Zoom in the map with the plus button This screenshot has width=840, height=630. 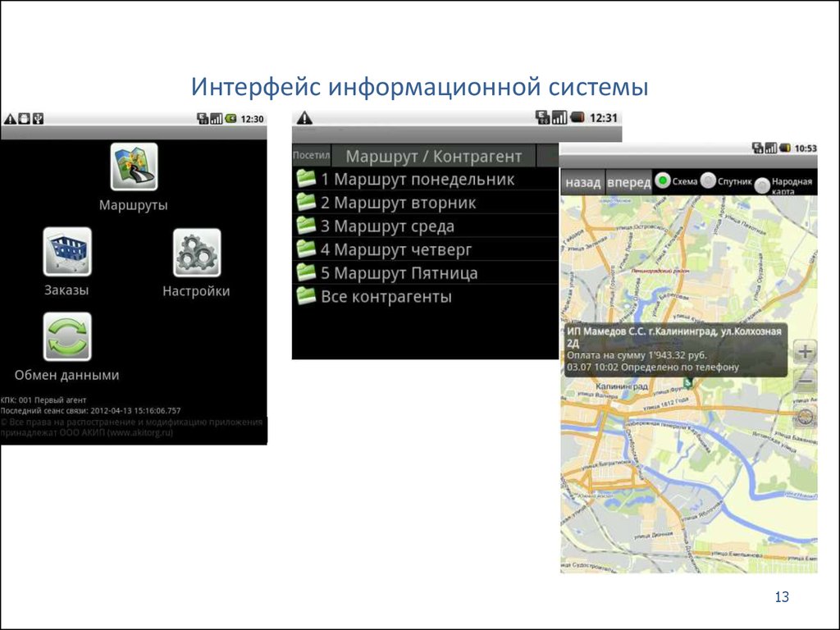805,352
